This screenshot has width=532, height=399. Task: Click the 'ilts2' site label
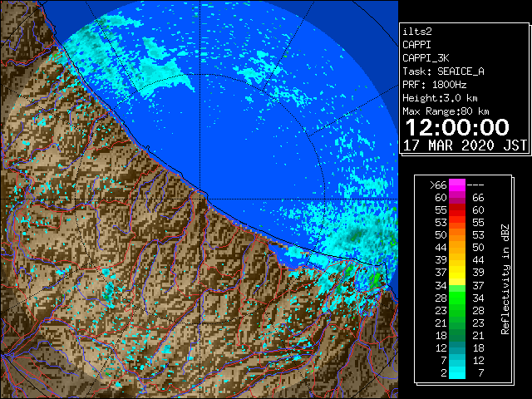417,32
